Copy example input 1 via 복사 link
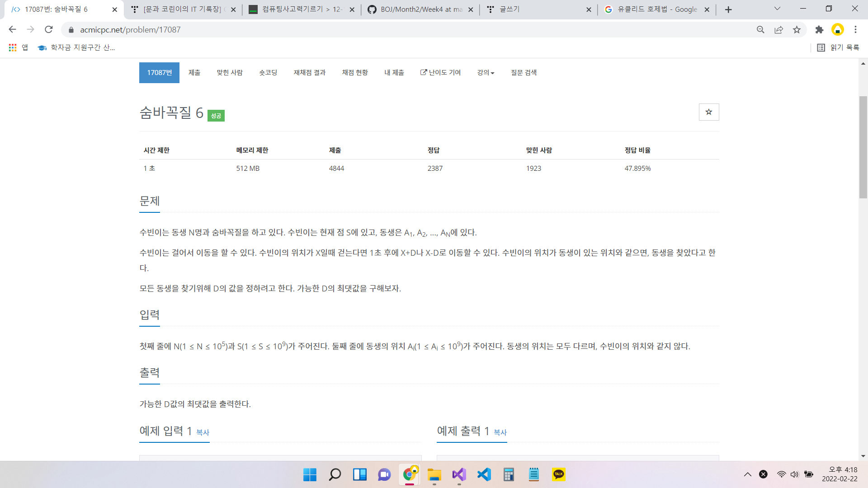 click(x=203, y=432)
